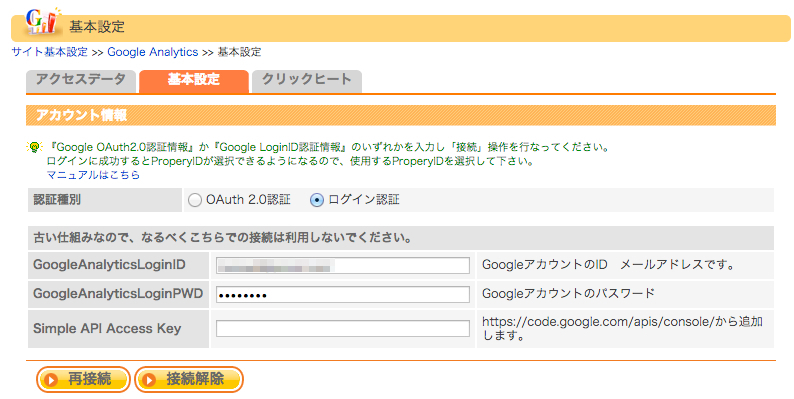Open the マニュアルはこちら link
Image resolution: width=794 pixels, height=399 pixels.
93,175
